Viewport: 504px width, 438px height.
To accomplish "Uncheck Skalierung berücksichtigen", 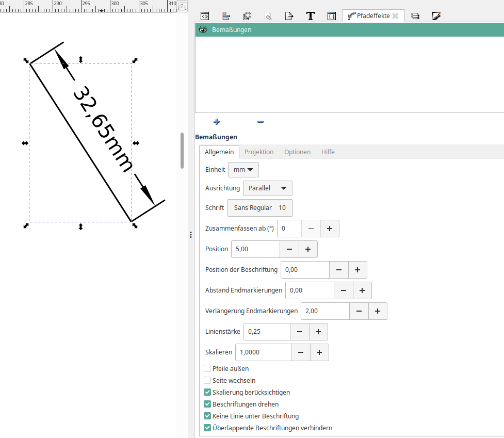I will coord(207,393).
